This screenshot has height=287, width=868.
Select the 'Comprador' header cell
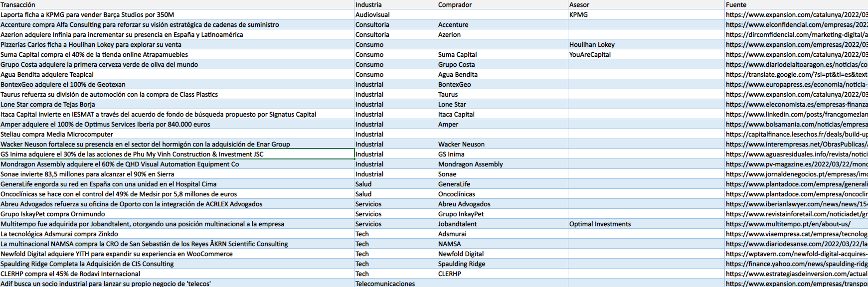pyautogui.click(x=502, y=4)
